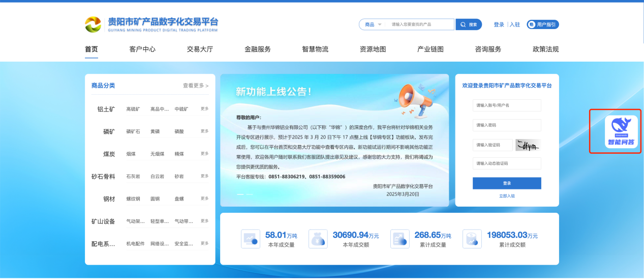
Task: Open 资源地图 in navigation
Action: 373,49
